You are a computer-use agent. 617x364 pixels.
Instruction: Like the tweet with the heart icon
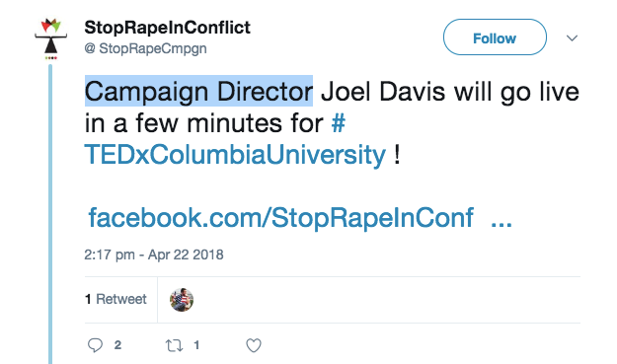point(254,345)
